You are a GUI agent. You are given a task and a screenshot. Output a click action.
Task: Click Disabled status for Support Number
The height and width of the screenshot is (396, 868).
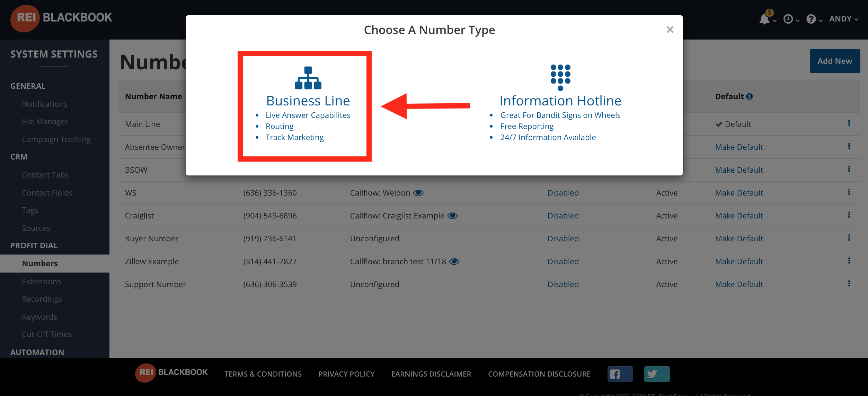click(x=563, y=284)
